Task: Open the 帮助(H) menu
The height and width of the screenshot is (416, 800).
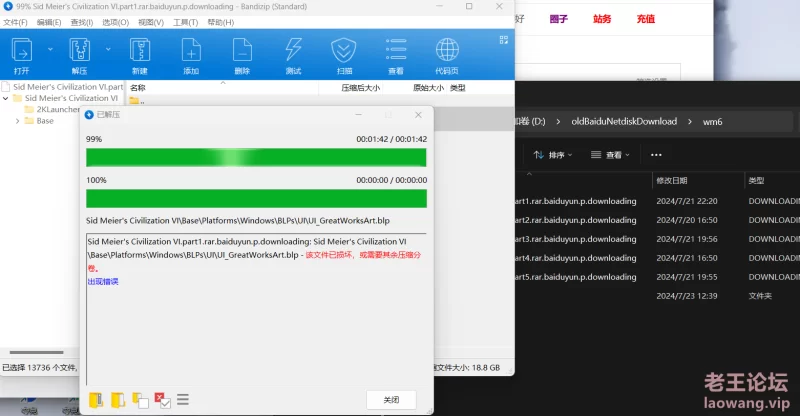Action: click(x=220, y=22)
